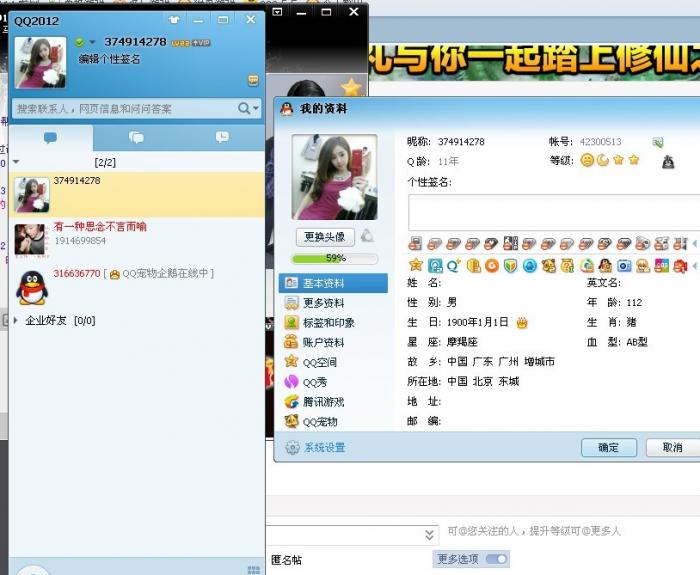Click the level accelerator icon right of the stars

click(668, 162)
